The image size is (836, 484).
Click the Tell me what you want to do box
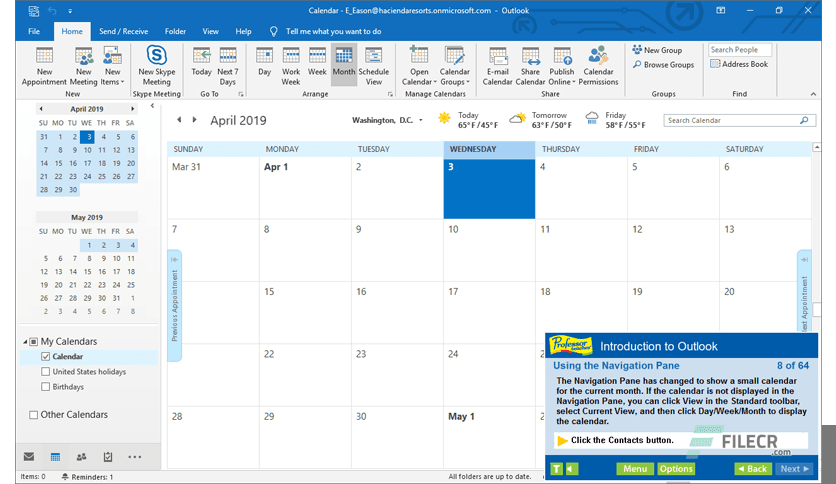pyautogui.click(x=333, y=31)
